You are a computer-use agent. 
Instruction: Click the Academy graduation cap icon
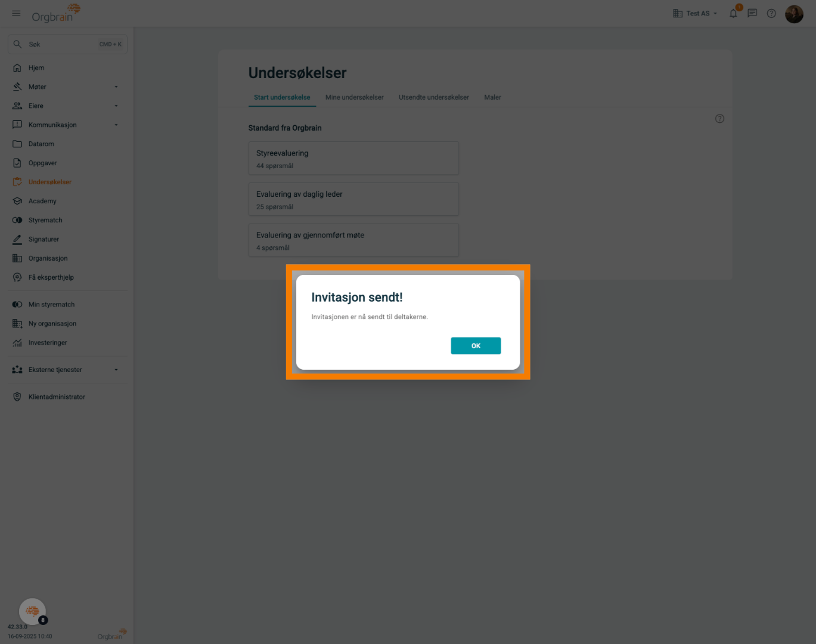17,202
